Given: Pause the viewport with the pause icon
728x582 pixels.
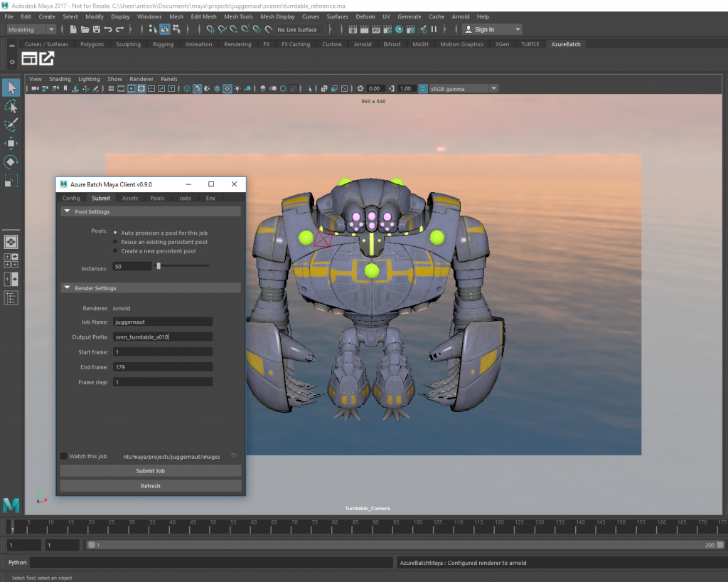Looking at the screenshot, I should point(434,29).
